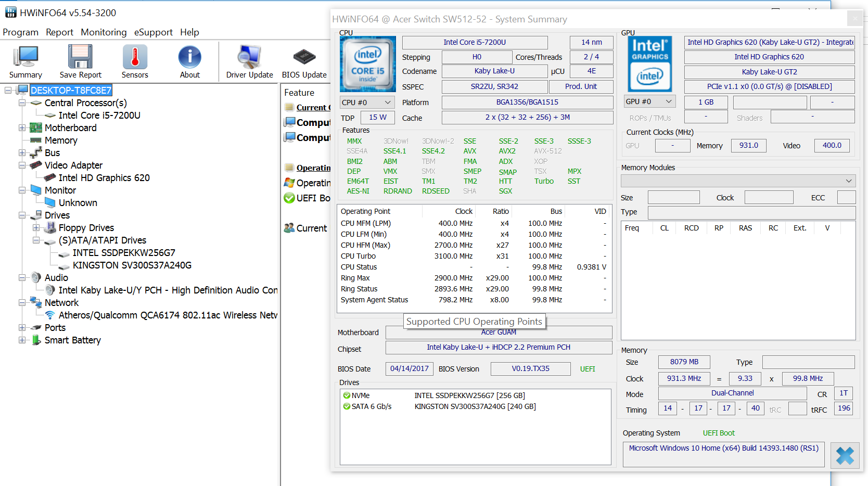Viewport: 868px width, 486px height.
Task: Click the NVMe INTEL SSDPEKKW256G7 drive row
Action: click(475, 395)
